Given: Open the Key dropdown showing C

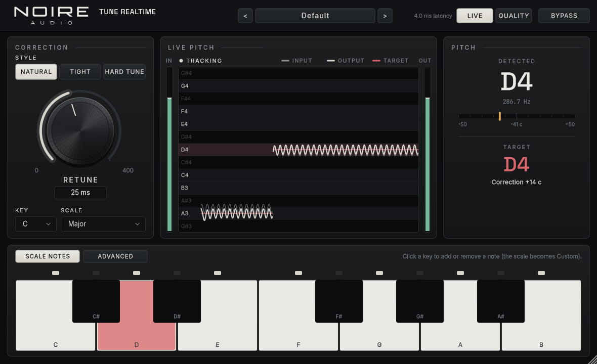Looking at the screenshot, I should coord(36,224).
